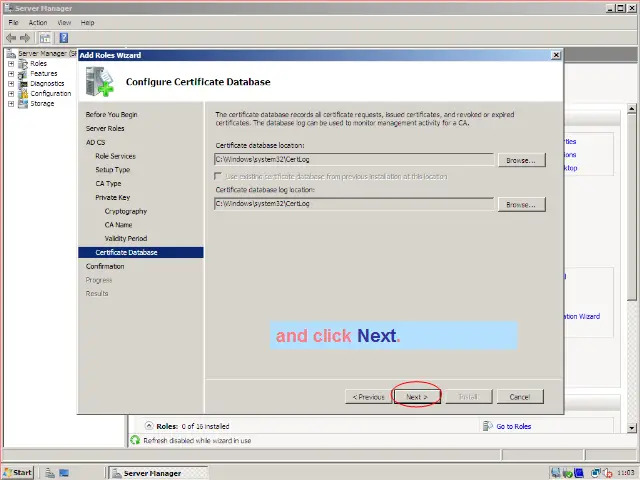Click the Add Roles Wizard server icon
Image resolution: width=640 pixels, height=480 pixels.
(x=99, y=82)
